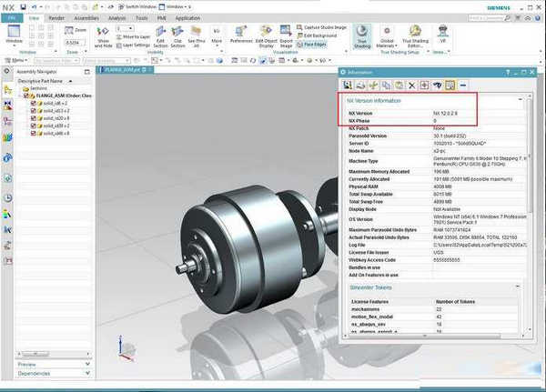Click the Zoom scale value field
This screenshot has width=546, height=392.
click(x=75, y=43)
